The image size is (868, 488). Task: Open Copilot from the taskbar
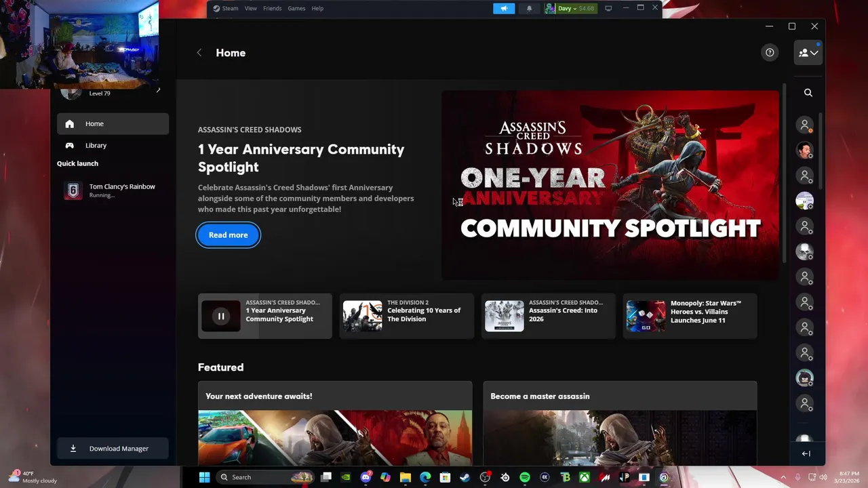386,477
